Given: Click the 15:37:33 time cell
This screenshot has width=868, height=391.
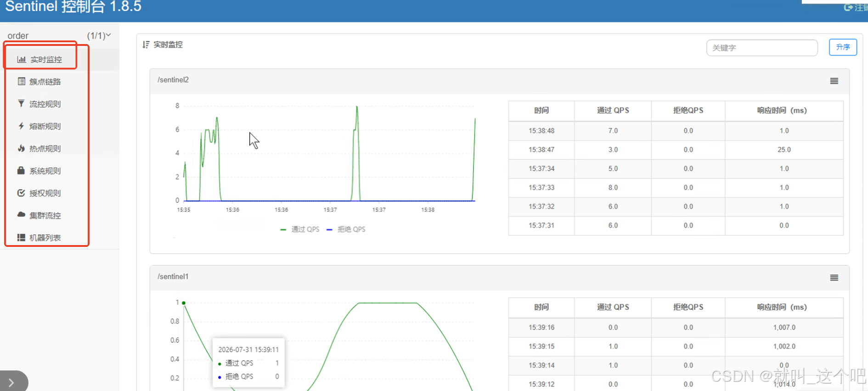Looking at the screenshot, I should click(541, 187).
